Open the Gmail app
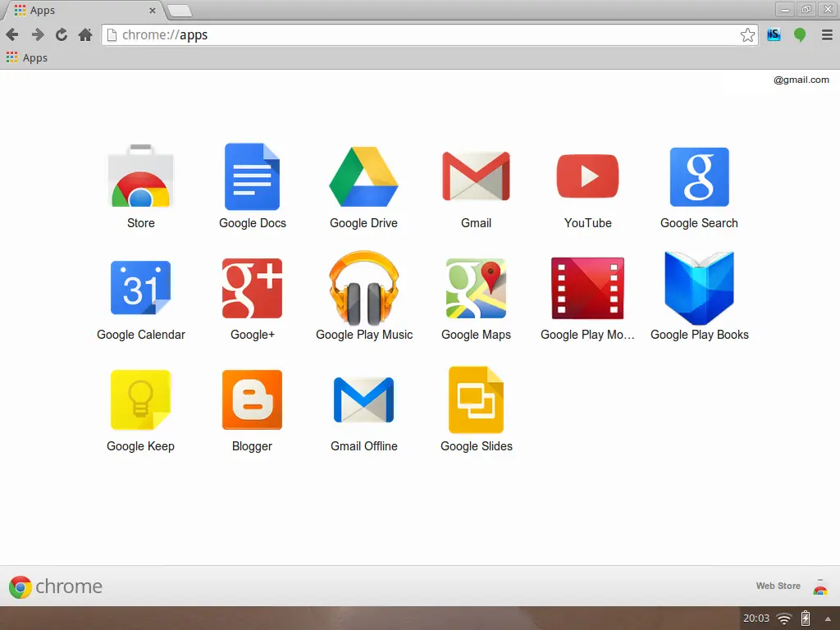This screenshot has width=840, height=630. point(476,176)
